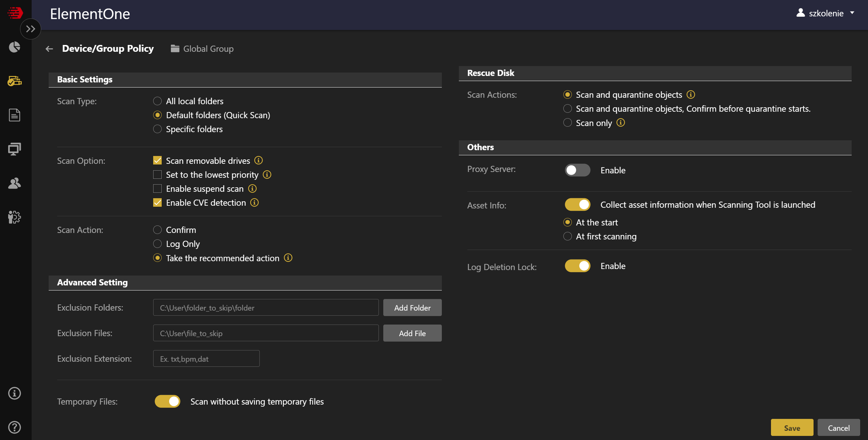Click the Exclusion Extension input field
The width and height of the screenshot is (868, 440).
[x=206, y=359]
